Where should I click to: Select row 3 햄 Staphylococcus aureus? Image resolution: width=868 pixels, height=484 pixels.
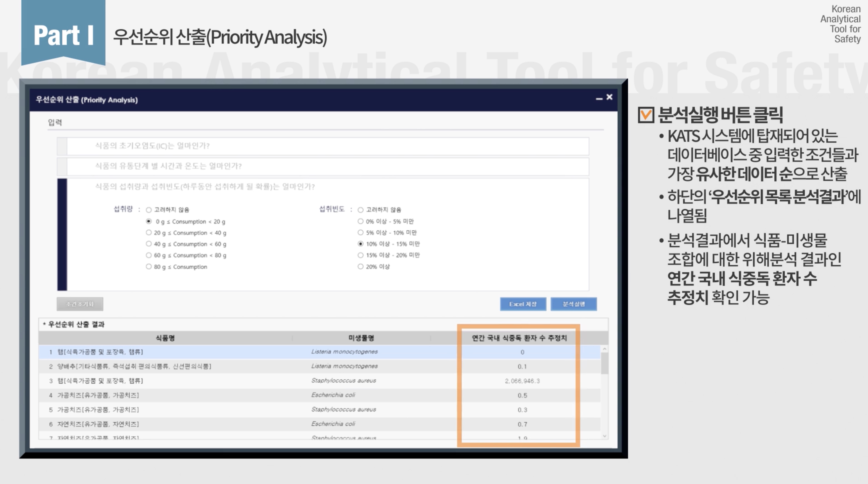(x=216, y=381)
